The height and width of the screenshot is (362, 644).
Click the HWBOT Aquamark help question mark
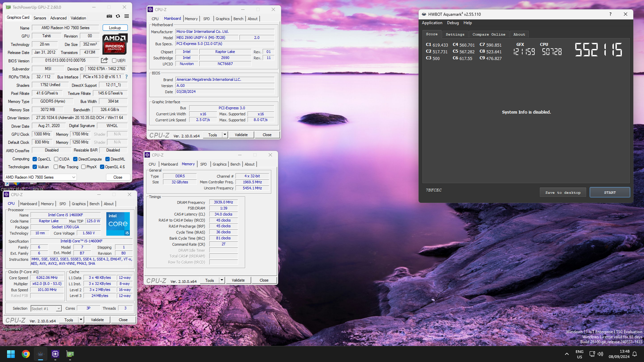pyautogui.click(x=610, y=14)
